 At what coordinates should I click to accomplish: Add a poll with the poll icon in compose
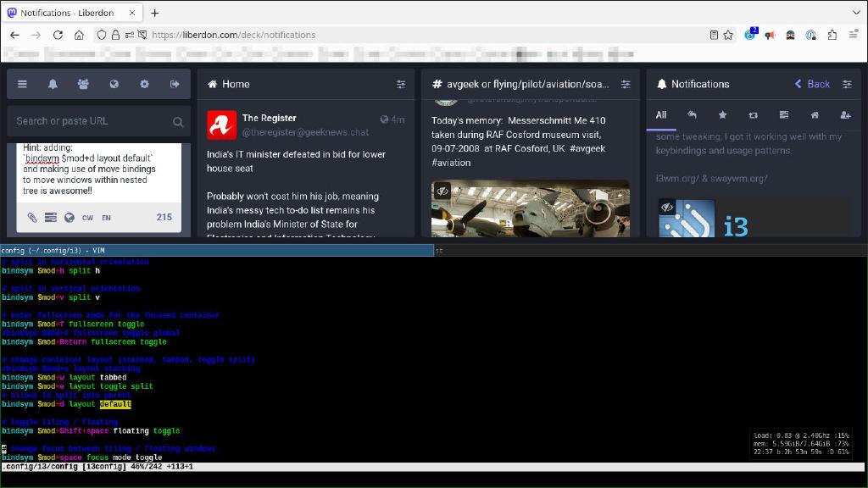coord(49,218)
